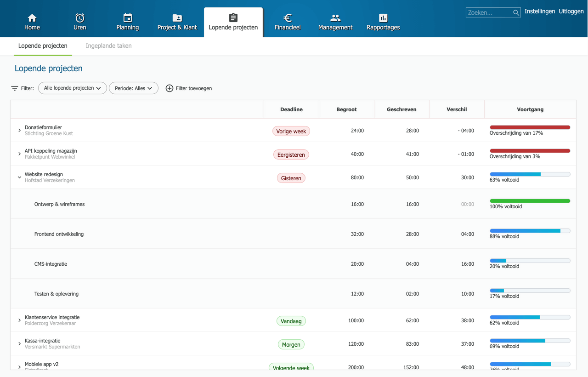Open Rapportages via the chart icon
This screenshot has height=377, width=588.
point(383,18)
